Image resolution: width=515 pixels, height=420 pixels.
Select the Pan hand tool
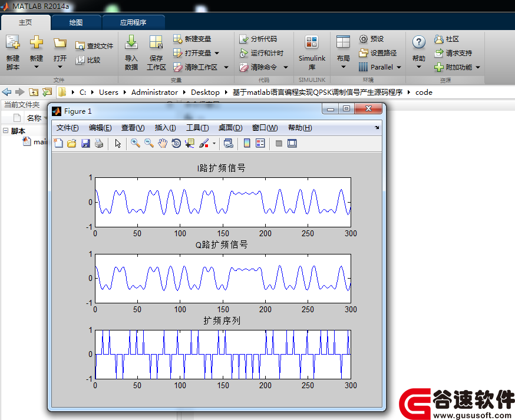pos(163,143)
